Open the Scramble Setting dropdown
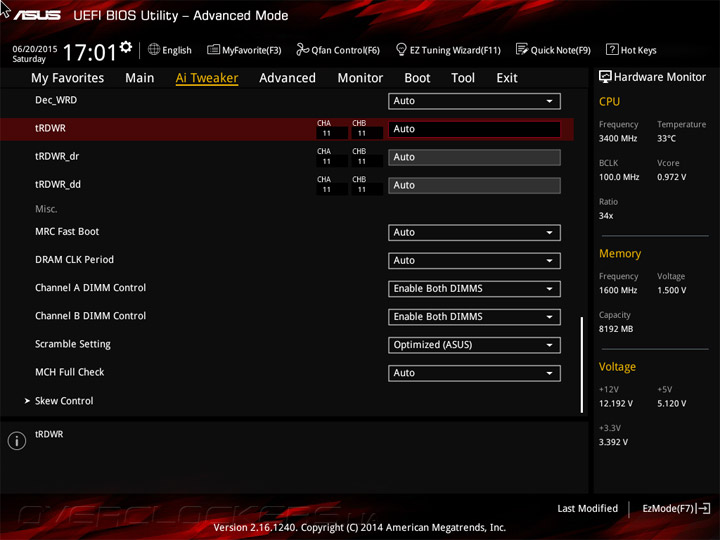The width and height of the screenshot is (720, 540). (474, 345)
